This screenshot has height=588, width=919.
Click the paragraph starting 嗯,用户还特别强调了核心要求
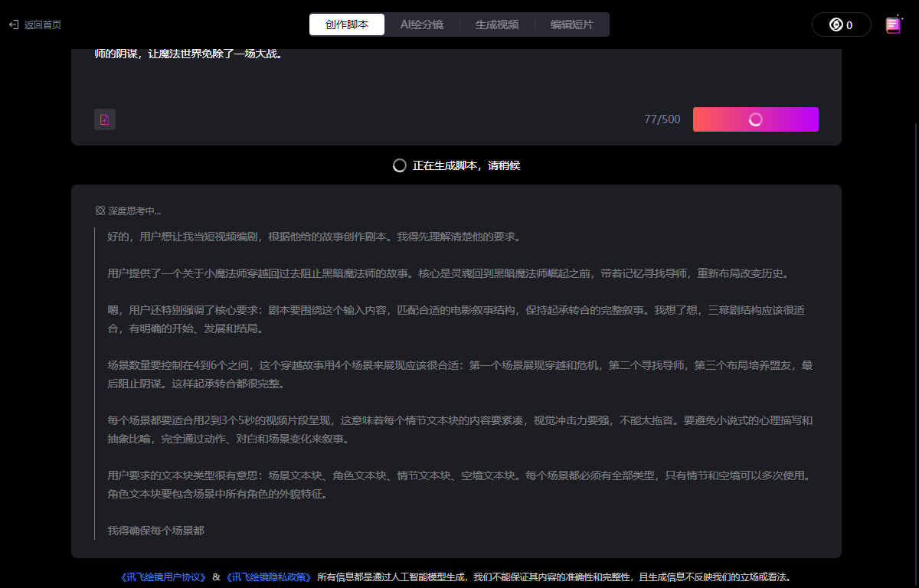(x=456, y=319)
